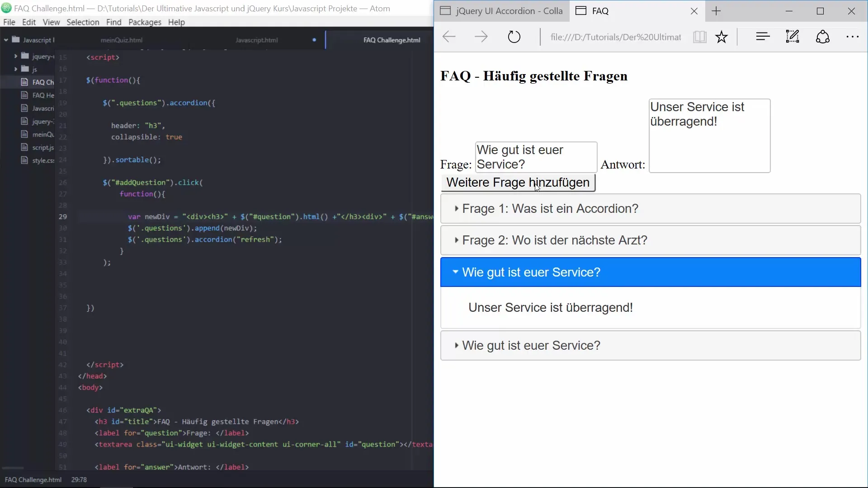
Task: Click file icon beside FAQ He file
Action: click(x=24, y=95)
